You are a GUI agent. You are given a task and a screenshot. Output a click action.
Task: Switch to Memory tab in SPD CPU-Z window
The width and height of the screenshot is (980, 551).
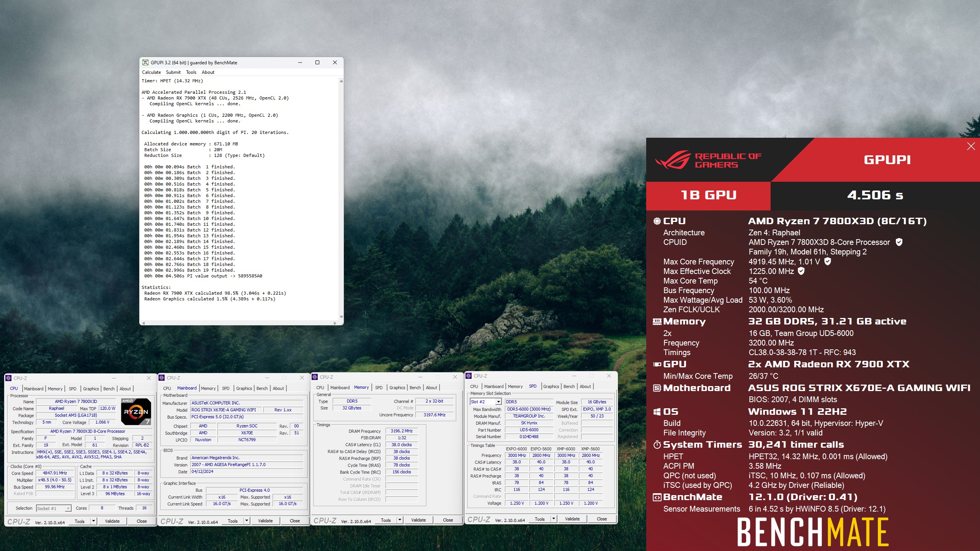pyautogui.click(x=515, y=386)
